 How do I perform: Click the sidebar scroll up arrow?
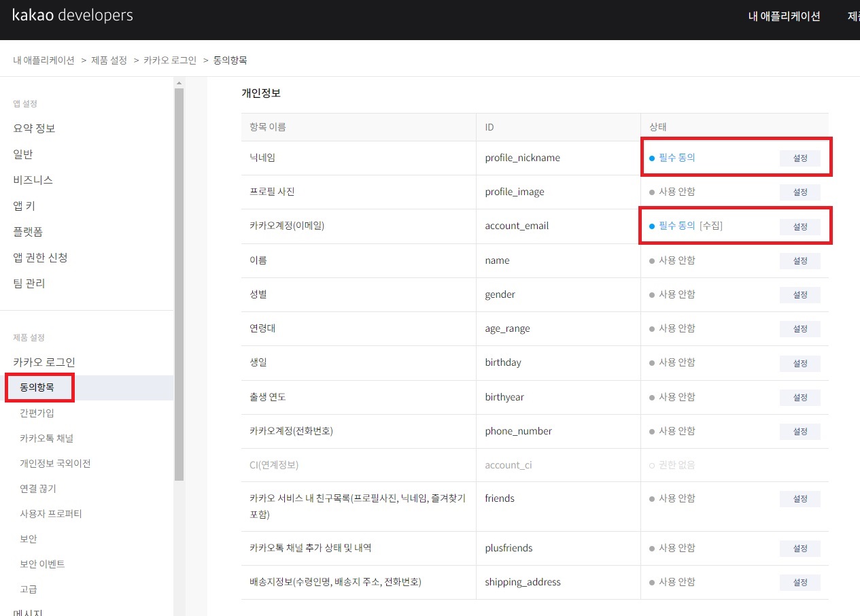179,83
